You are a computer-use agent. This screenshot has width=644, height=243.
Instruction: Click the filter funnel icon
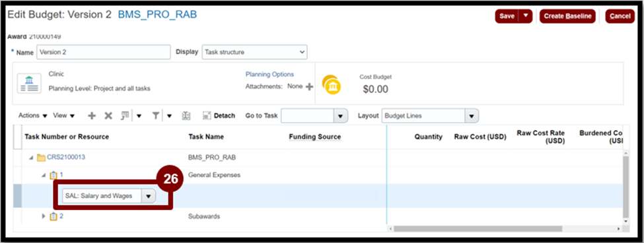[x=156, y=116]
